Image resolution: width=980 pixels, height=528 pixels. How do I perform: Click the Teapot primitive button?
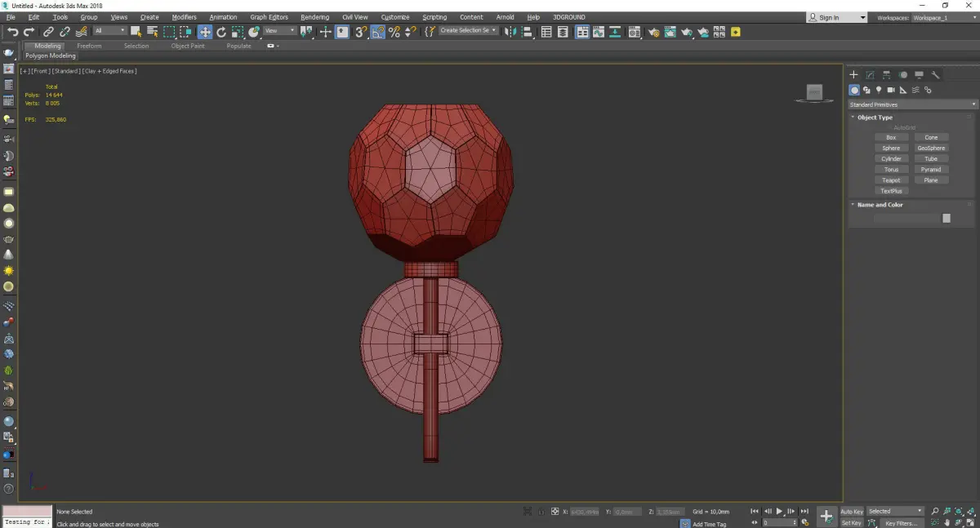coord(891,180)
